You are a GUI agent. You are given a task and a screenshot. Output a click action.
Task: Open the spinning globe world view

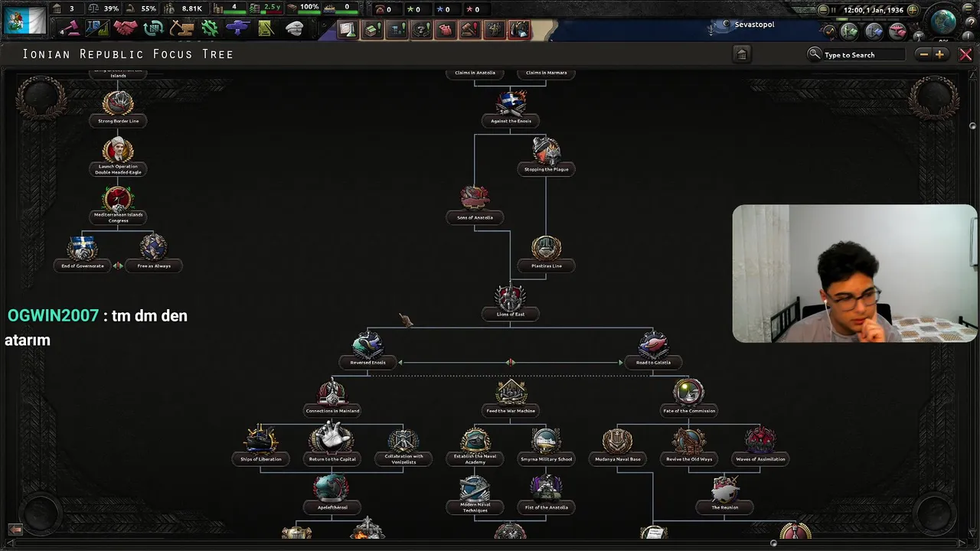[x=944, y=21]
